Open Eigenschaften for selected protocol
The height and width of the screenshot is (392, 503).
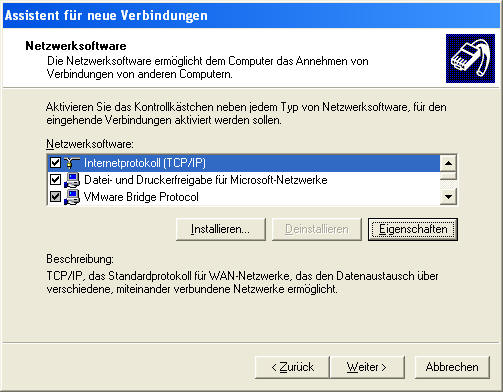[x=413, y=229]
